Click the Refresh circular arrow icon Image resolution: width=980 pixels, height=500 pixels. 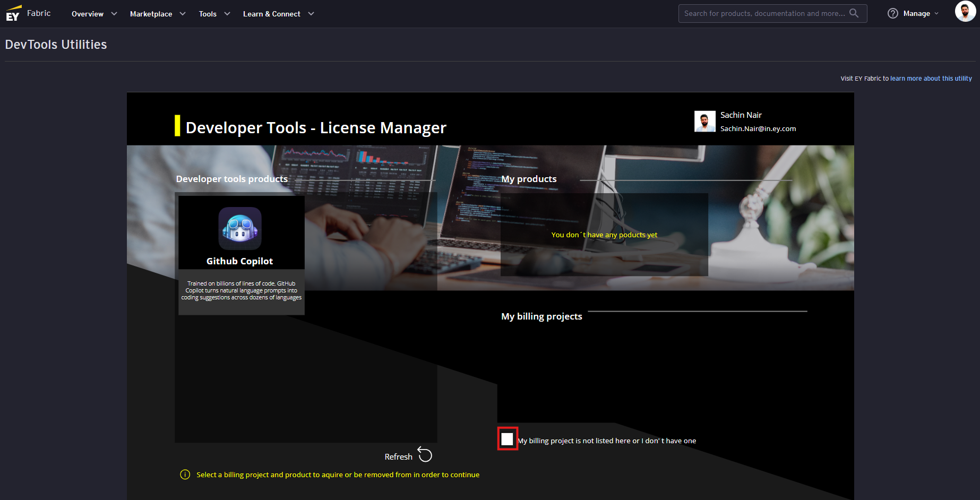pyautogui.click(x=425, y=455)
